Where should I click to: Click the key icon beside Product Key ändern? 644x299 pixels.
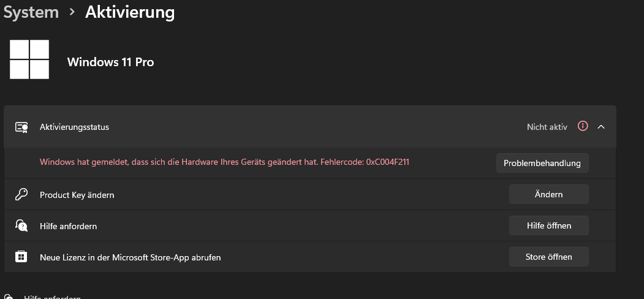(x=21, y=195)
